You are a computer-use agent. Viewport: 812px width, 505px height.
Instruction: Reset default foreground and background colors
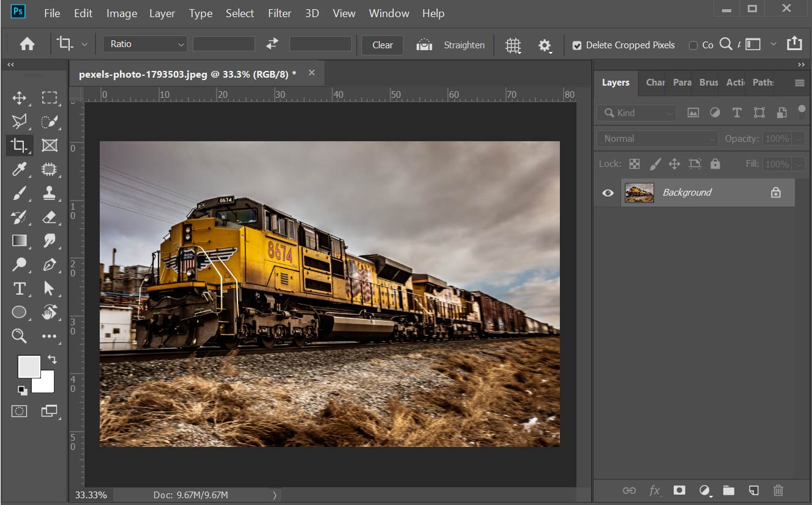tap(22, 390)
